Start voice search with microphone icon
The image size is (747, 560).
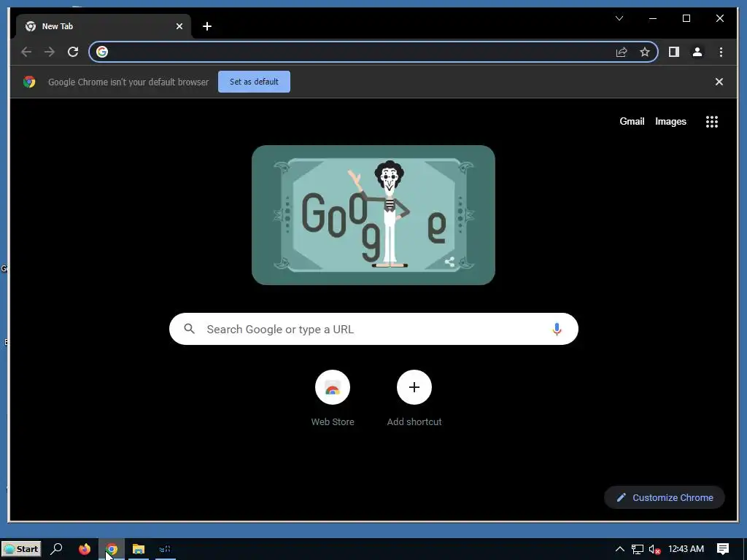tap(557, 329)
